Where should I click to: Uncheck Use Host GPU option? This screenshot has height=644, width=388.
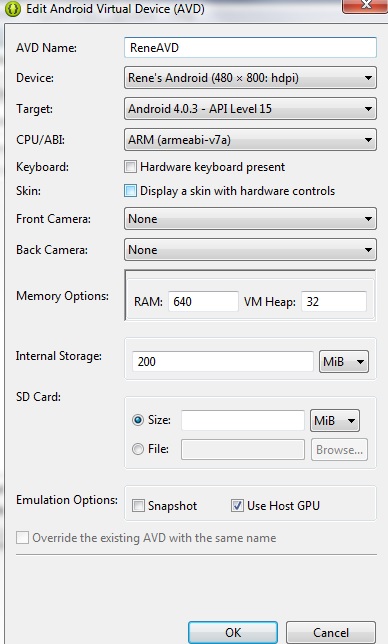click(237, 506)
